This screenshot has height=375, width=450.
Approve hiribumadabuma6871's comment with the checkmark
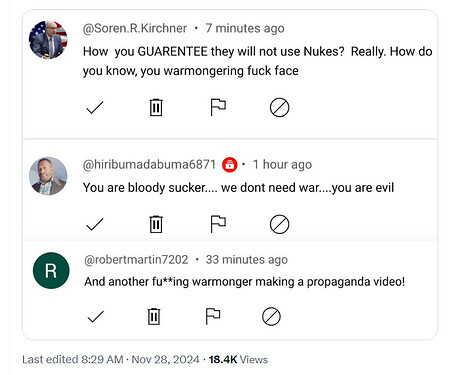(95, 224)
